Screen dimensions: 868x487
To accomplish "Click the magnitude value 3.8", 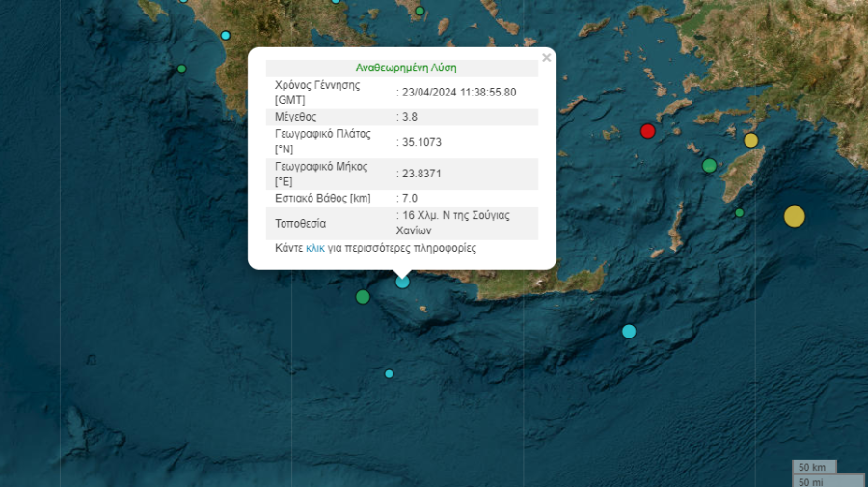I will 411,117.
